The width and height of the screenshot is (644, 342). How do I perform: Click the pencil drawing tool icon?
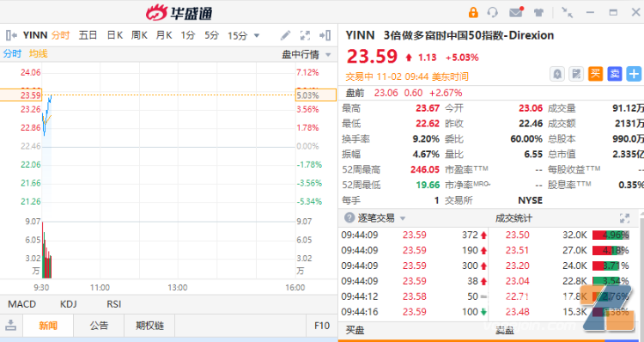click(285, 35)
